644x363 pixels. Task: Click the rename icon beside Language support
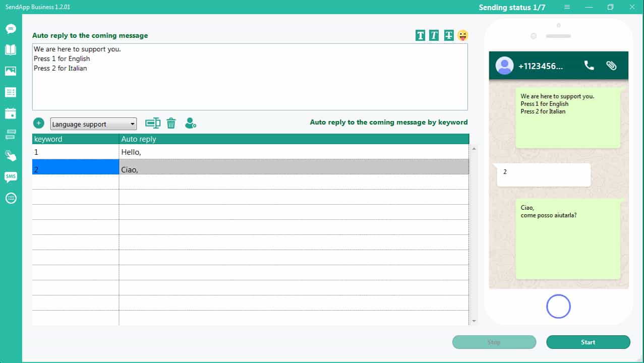[152, 123]
